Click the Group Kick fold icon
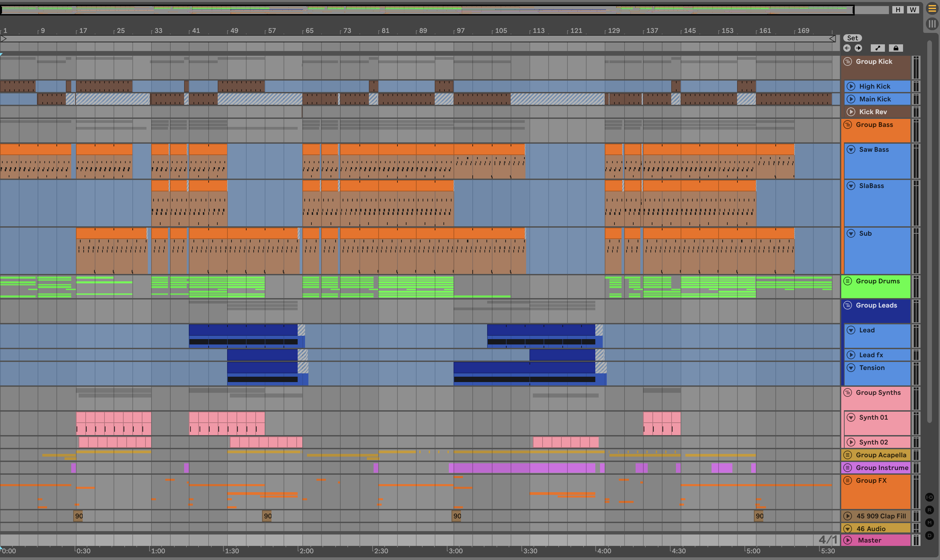This screenshot has width=940, height=560. click(848, 61)
